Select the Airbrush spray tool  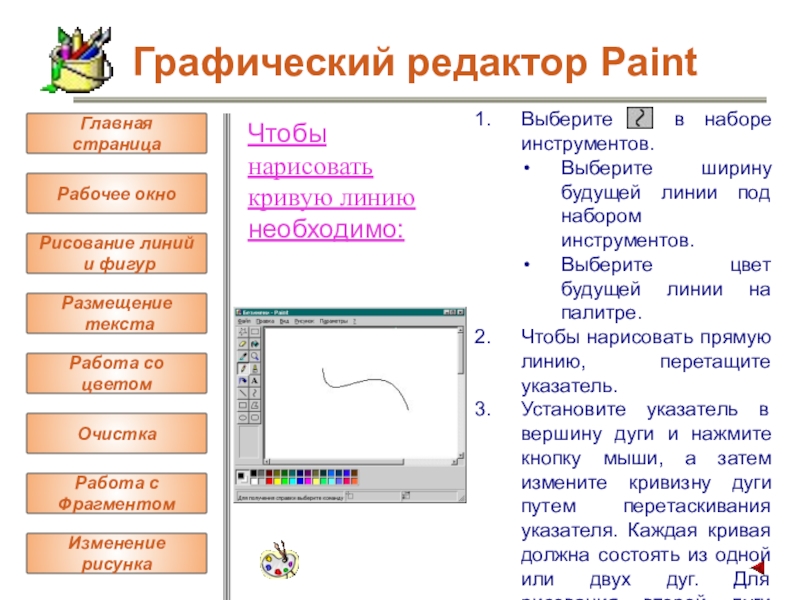[x=243, y=381]
